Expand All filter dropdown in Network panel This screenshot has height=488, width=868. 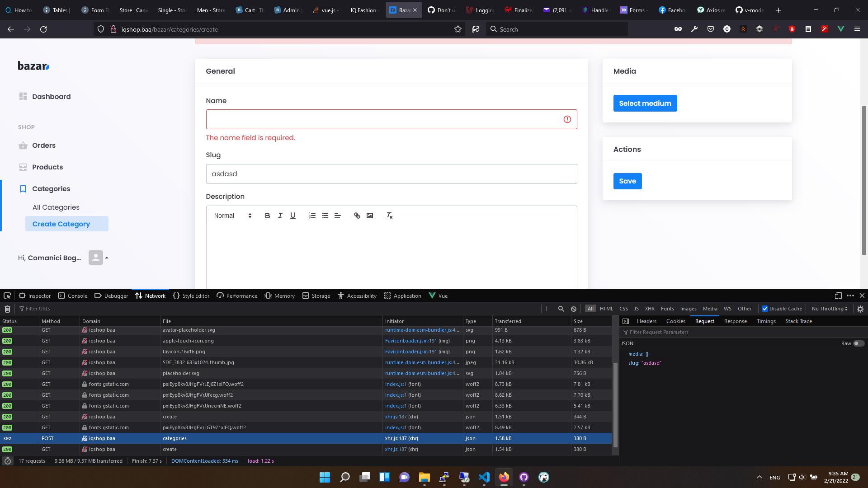click(591, 309)
